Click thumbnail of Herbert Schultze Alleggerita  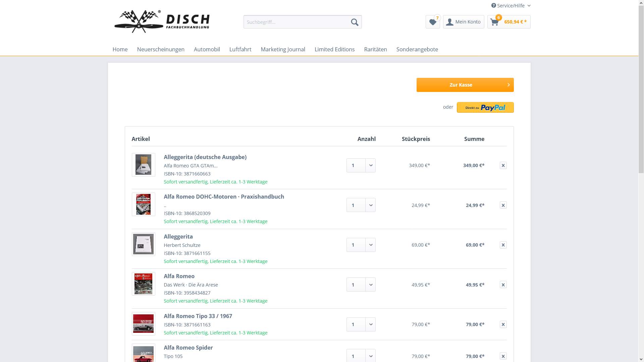(x=144, y=244)
